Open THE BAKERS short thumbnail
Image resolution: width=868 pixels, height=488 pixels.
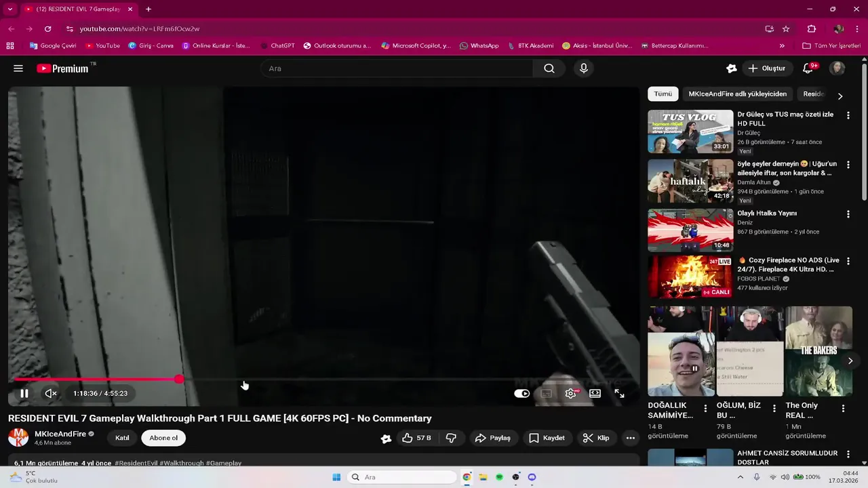pos(818,351)
